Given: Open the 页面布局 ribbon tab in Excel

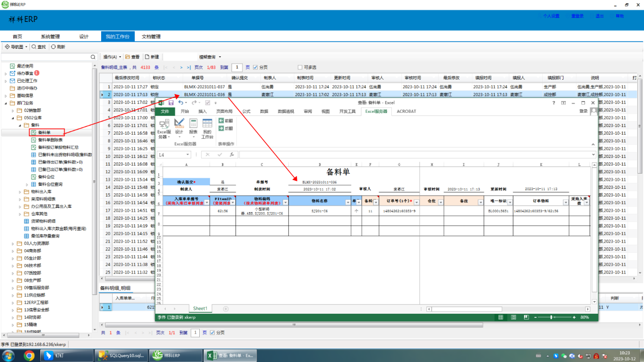Looking at the screenshot, I should coord(224,111).
